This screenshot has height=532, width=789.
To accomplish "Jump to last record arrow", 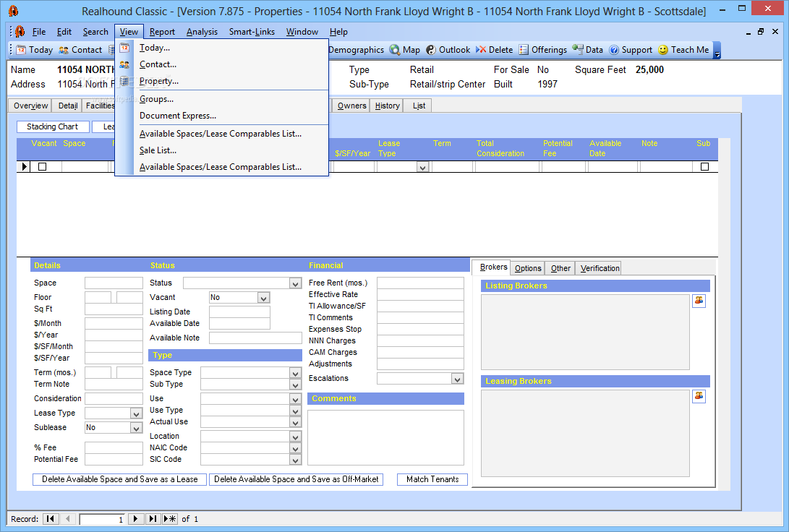I will coord(153,519).
